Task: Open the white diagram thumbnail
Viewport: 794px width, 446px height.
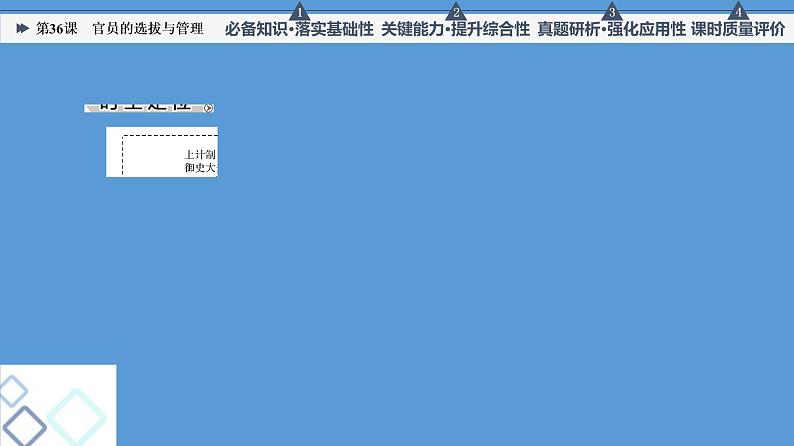Action: click(x=161, y=152)
